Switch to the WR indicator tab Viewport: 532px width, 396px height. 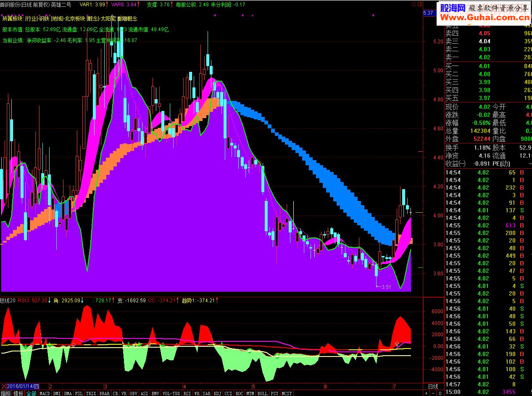[x=197, y=393]
